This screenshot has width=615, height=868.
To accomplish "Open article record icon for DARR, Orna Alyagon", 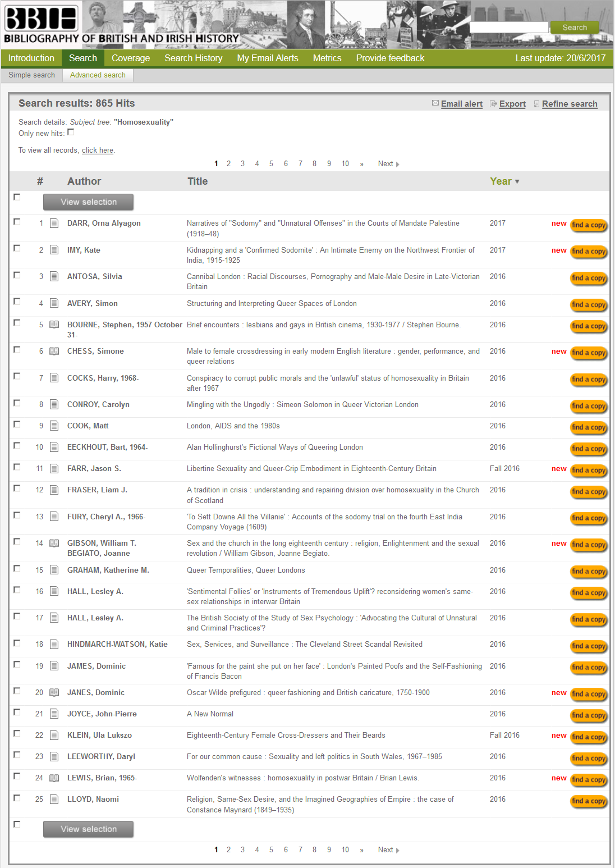I will (54, 223).
